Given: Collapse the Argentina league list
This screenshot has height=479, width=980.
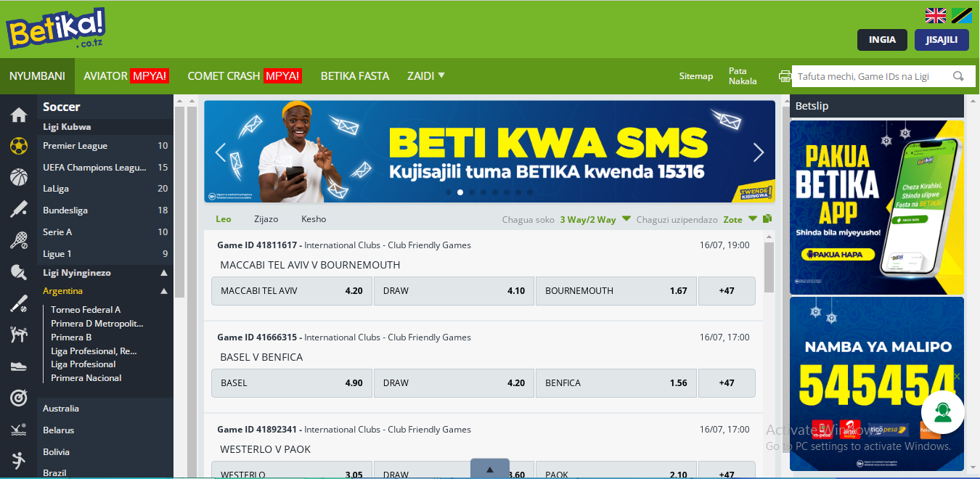Looking at the screenshot, I should click(x=164, y=291).
